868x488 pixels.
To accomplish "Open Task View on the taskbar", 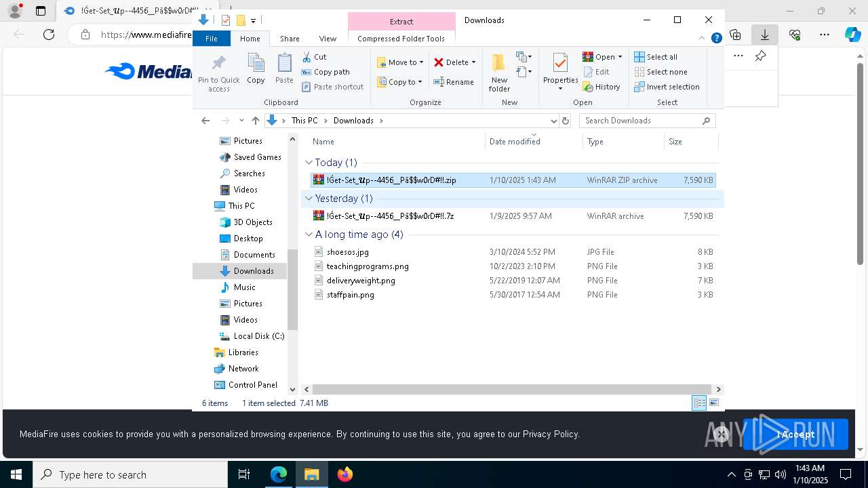I will pos(244,474).
